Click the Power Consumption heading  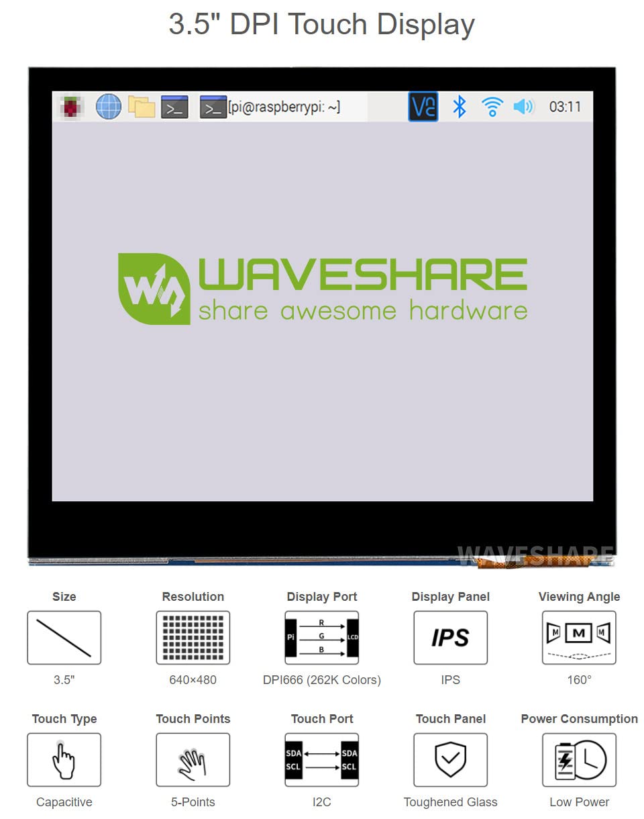click(580, 719)
